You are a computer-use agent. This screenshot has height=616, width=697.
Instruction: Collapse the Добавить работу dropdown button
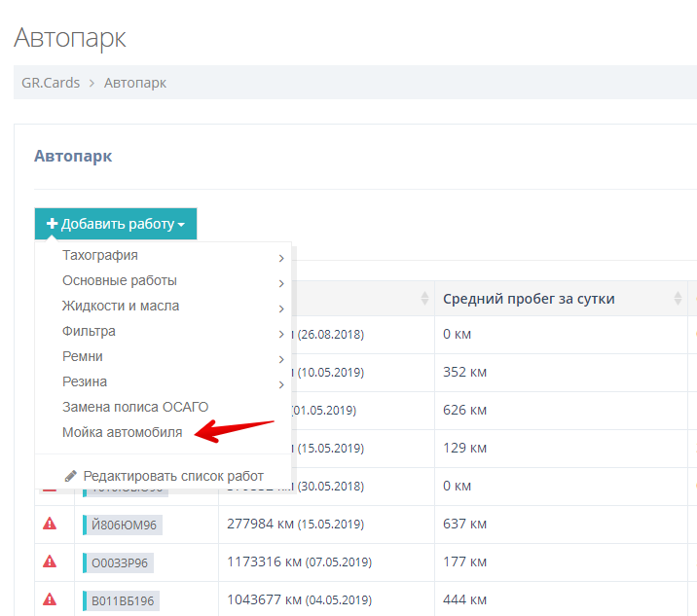coord(116,224)
